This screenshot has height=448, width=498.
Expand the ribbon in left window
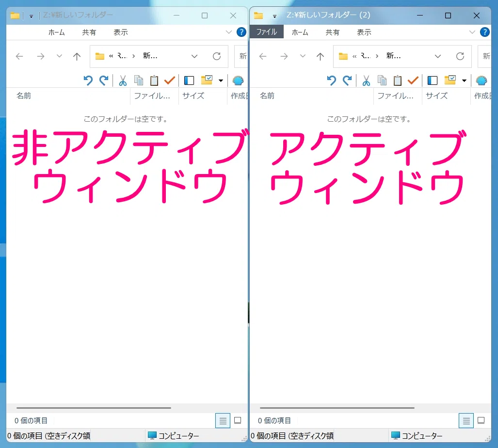pyautogui.click(x=229, y=32)
